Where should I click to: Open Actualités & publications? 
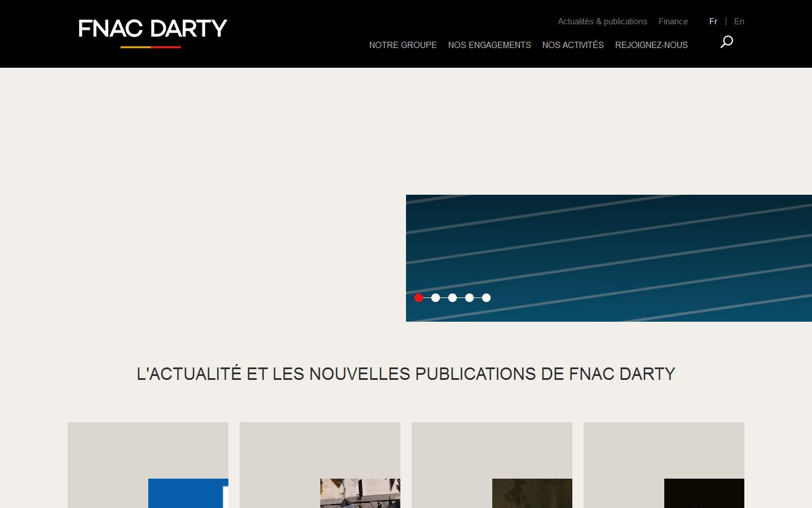(x=602, y=21)
